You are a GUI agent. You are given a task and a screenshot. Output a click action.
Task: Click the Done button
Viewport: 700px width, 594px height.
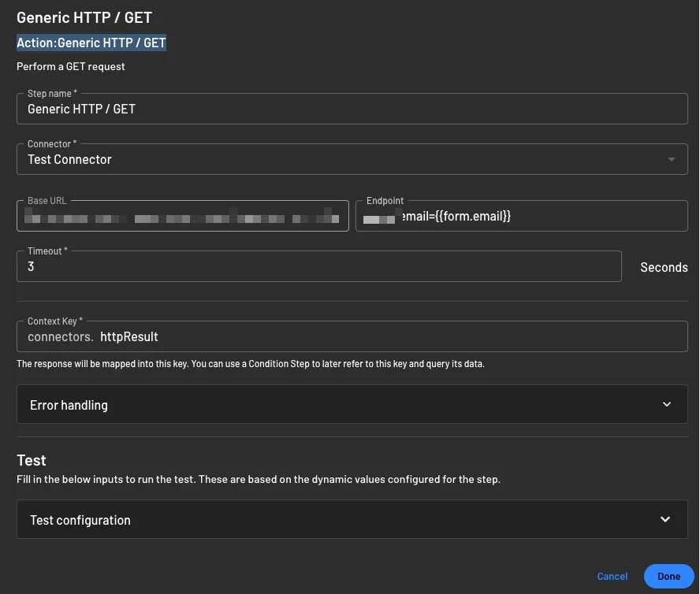(668, 576)
